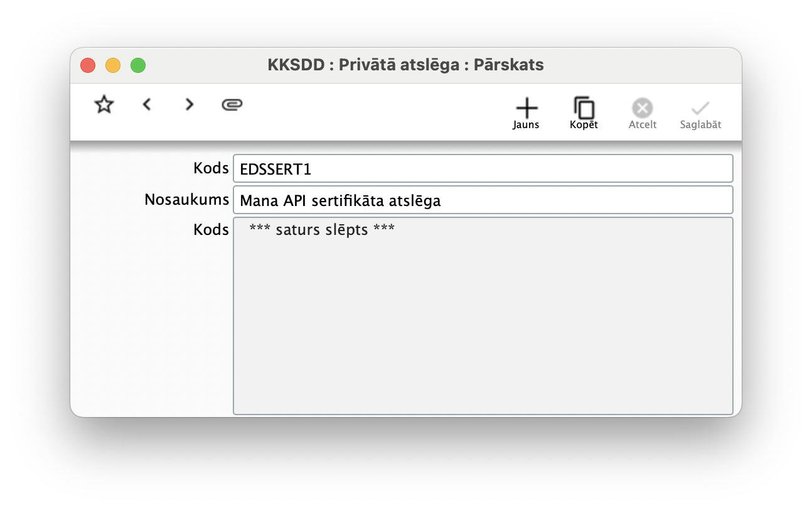Click the window title Pārskats text
This screenshot has width=812, height=510.
point(508,65)
